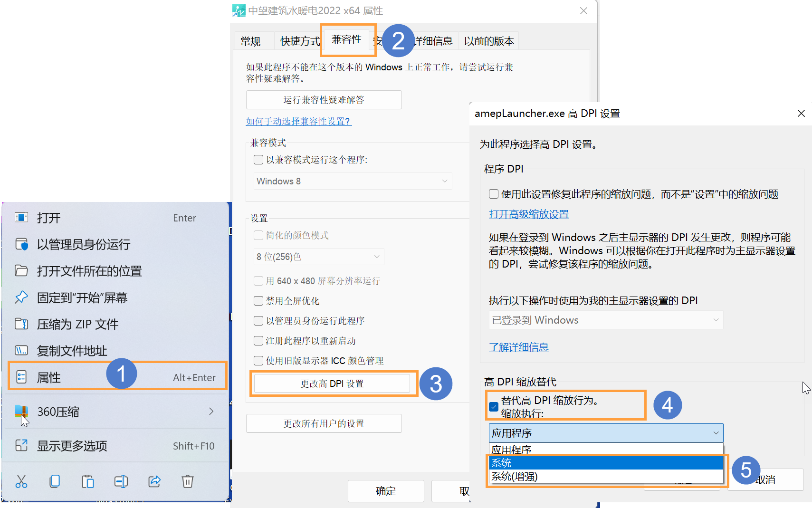The image size is (812, 508).
Task: Choose 属性 menu entry
Action: pos(116,377)
